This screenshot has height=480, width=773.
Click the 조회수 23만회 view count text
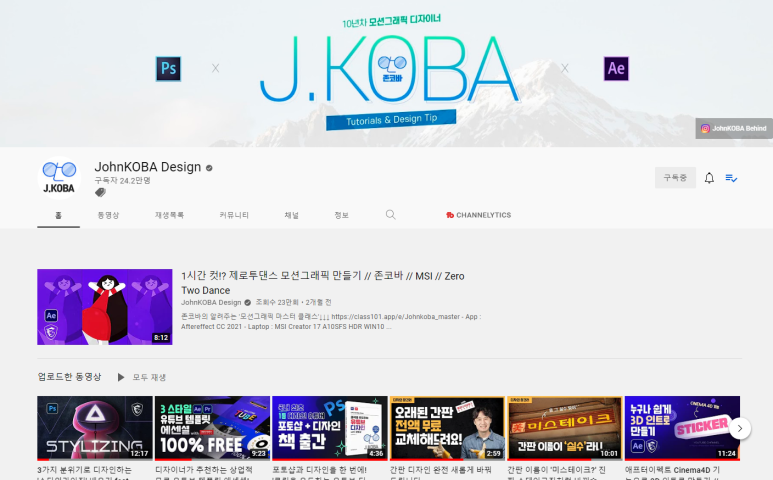click(x=277, y=303)
